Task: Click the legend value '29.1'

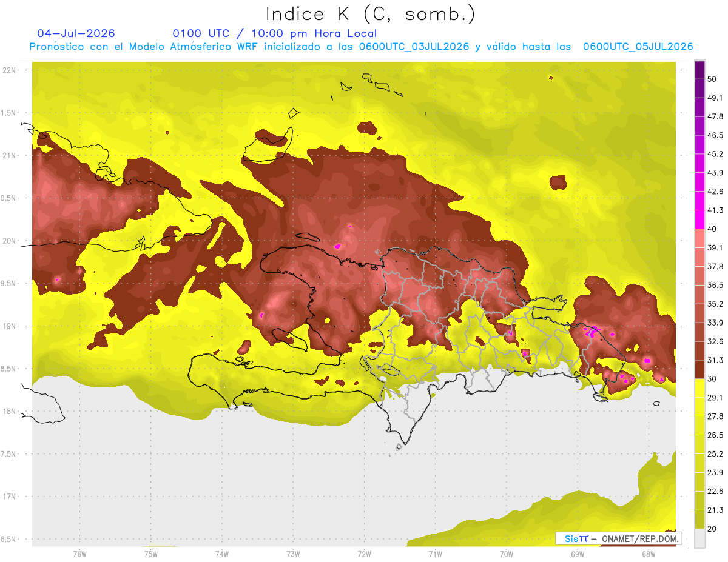Action: 715,398
